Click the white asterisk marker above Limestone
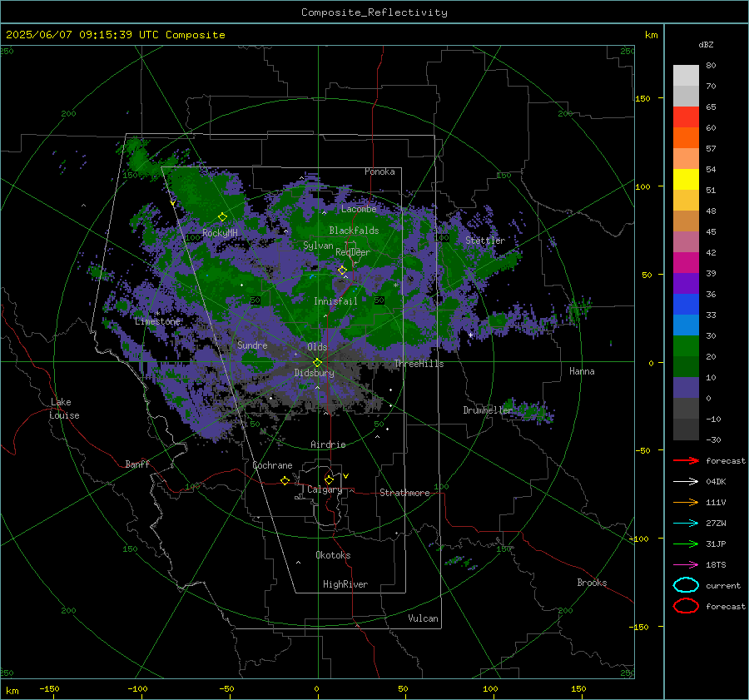This screenshot has width=749, height=700. (x=158, y=314)
